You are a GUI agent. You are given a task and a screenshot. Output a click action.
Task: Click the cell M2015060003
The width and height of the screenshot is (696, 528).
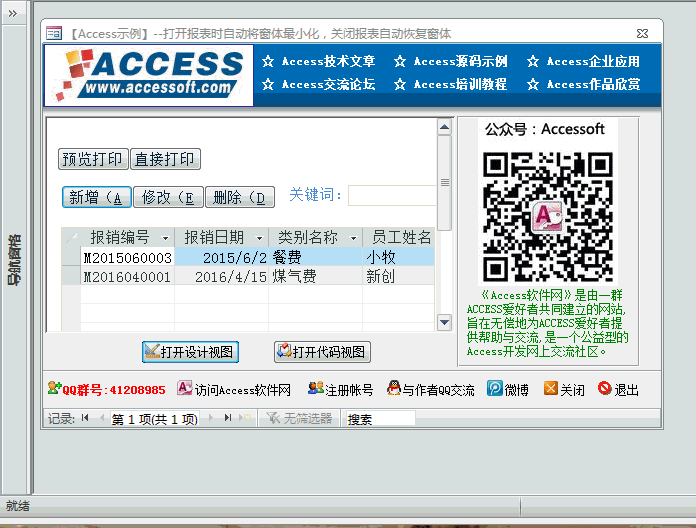[127, 257]
